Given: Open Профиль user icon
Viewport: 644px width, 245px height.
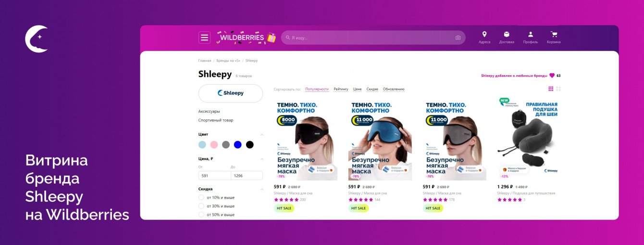Looking at the screenshot, I should (531, 34).
